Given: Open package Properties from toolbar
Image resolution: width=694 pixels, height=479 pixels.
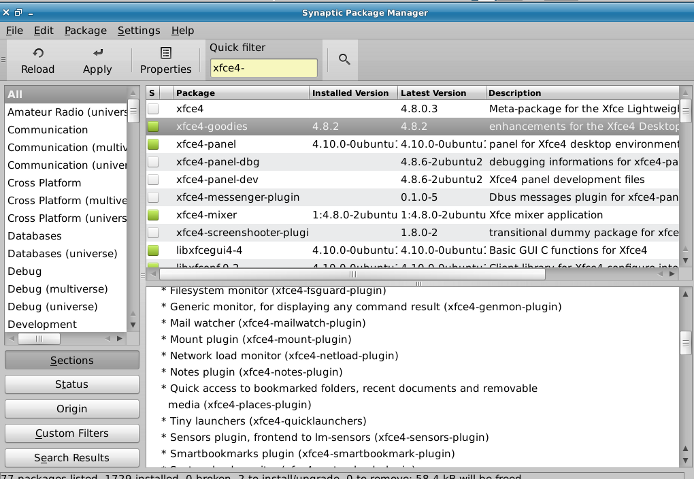Looking at the screenshot, I should [166, 60].
